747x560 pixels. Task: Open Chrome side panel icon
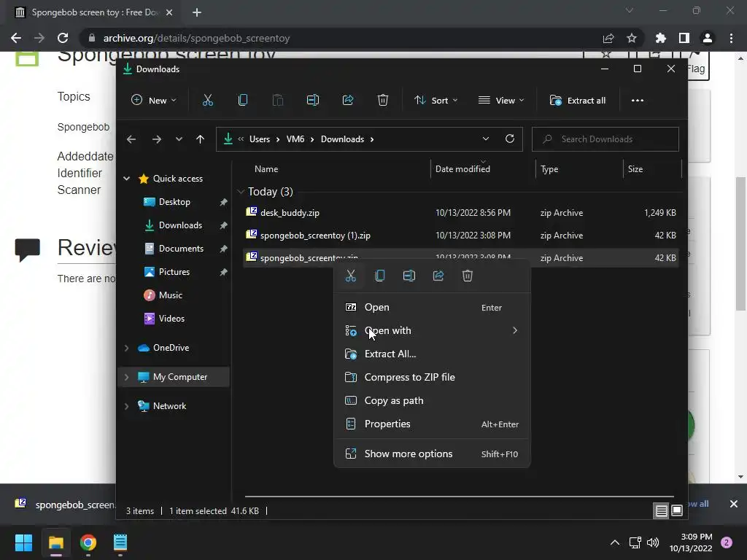[684, 38]
